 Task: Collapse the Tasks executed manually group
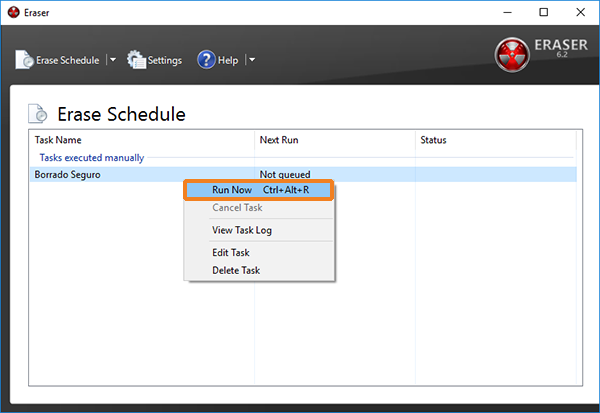(x=91, y=157)
